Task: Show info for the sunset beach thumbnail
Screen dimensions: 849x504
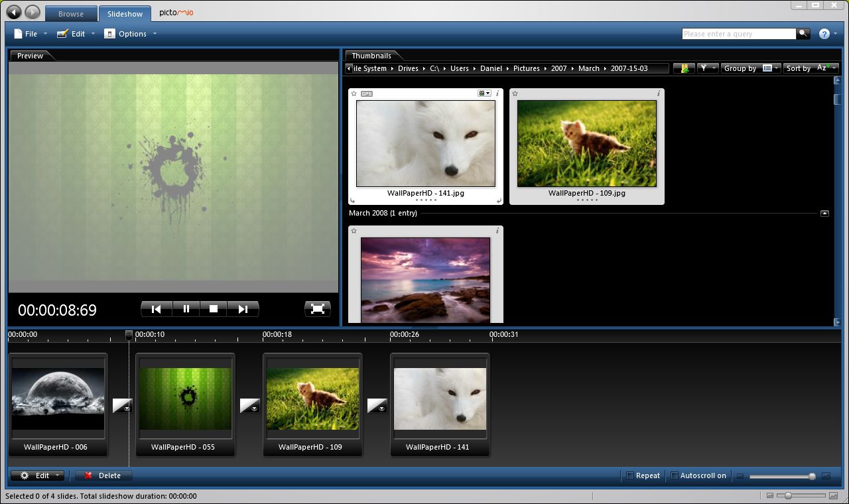Action: [x=497, y=231]
